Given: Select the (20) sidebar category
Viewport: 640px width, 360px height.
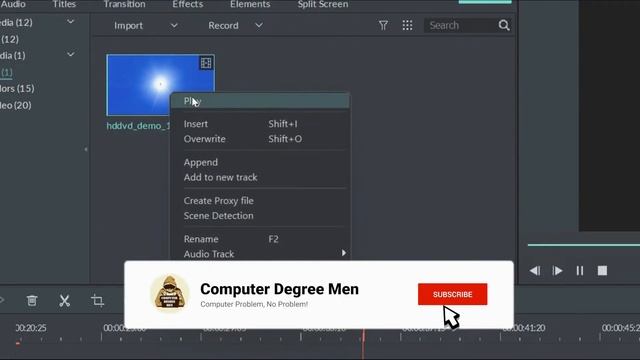Looking at the screenshot, I should 16,105.
